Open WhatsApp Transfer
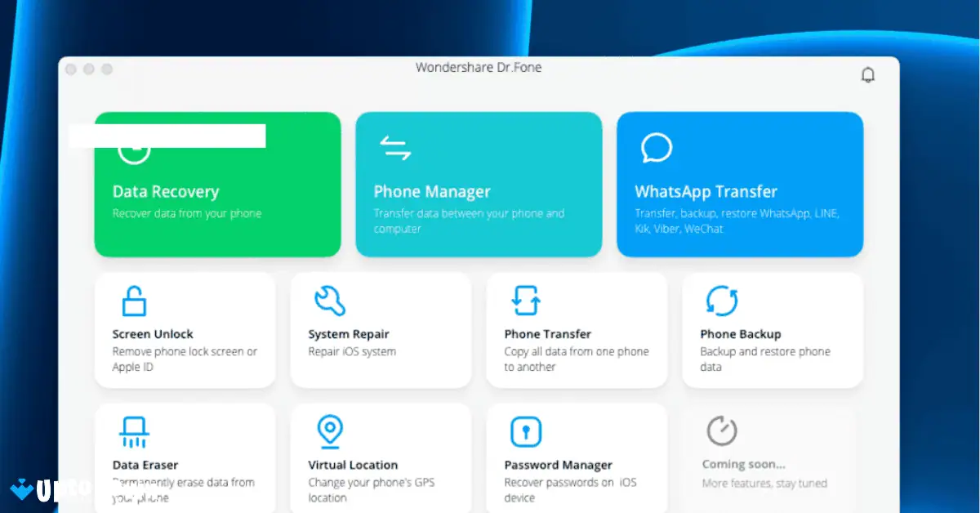Screen dimensions: 980x513 [740, 184]
